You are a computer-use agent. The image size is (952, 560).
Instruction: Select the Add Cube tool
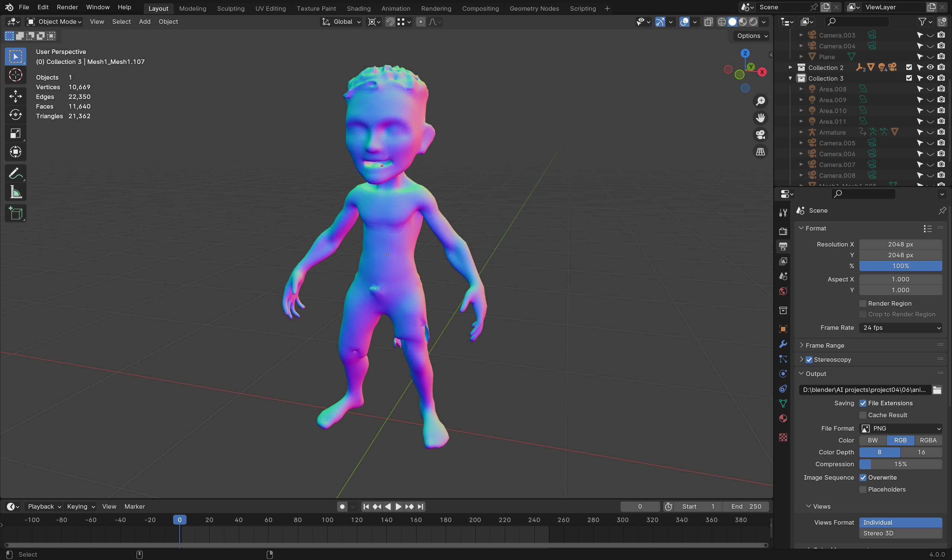[x=16, y=213]
